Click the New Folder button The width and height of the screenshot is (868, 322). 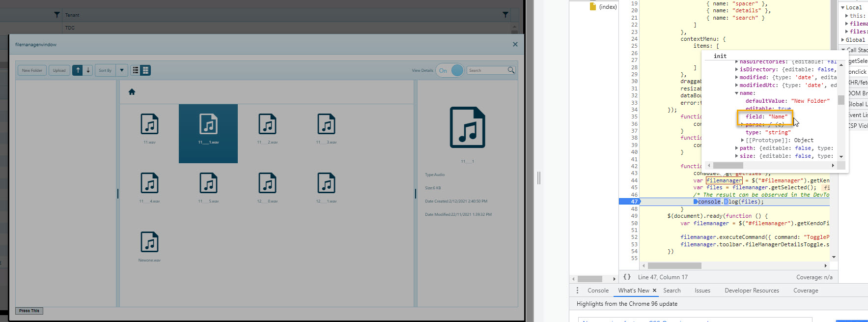32,70
